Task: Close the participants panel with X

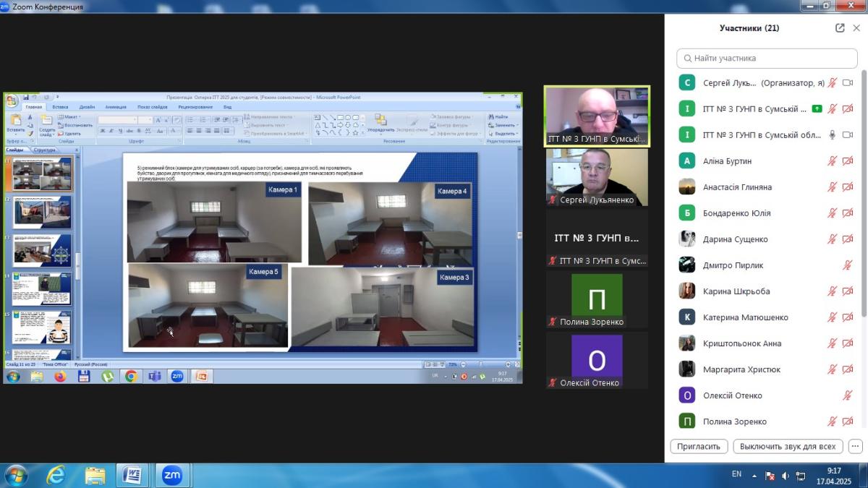Action: click(x=856, y=28)
